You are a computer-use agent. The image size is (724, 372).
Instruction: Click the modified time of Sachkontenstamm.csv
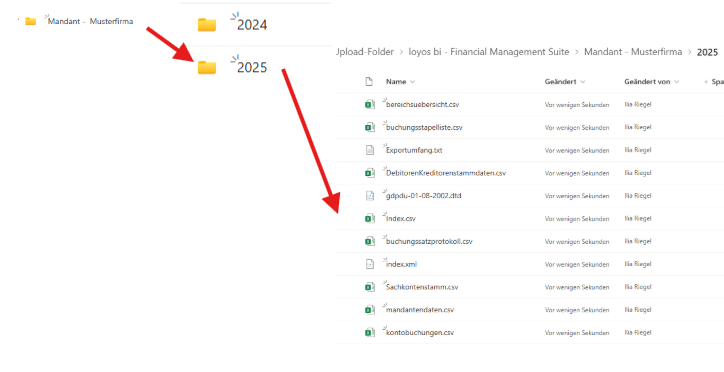tap(577, 287)
